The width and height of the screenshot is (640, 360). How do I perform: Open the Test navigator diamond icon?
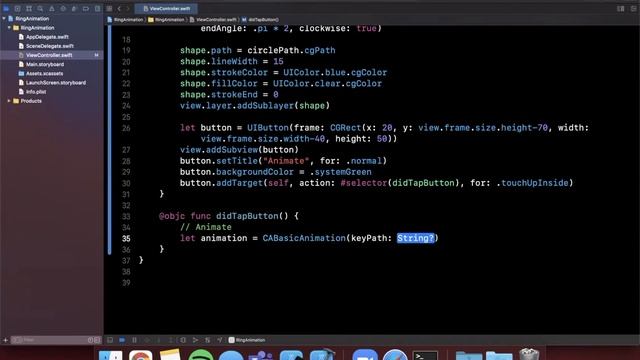click(x=63, y=9)
